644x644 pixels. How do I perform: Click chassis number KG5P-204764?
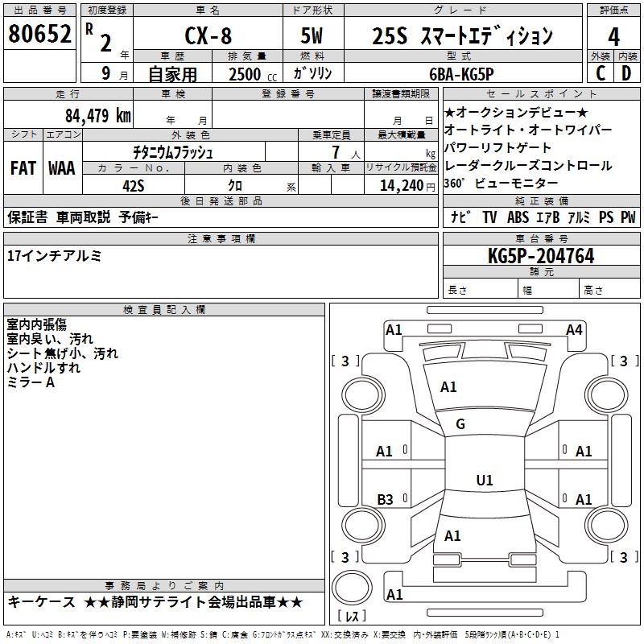click(541, 256)
